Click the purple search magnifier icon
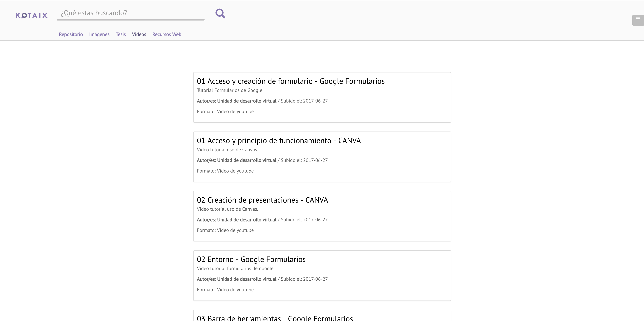Image resolution: width=644 pixels, height=321 pixels. pos(220,13)
